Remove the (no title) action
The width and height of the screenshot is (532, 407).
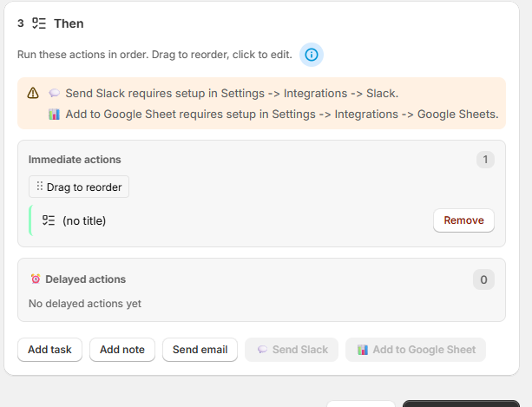coord(463,220)
